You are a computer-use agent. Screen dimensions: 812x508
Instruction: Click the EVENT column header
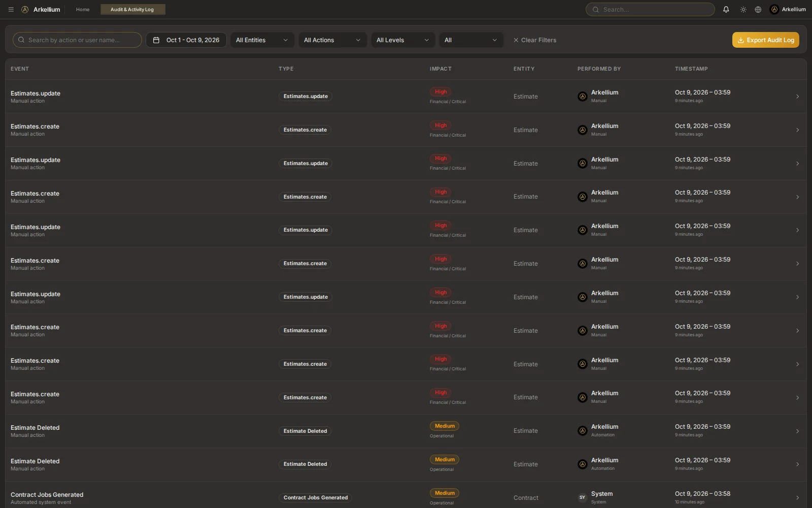[20, 69]
